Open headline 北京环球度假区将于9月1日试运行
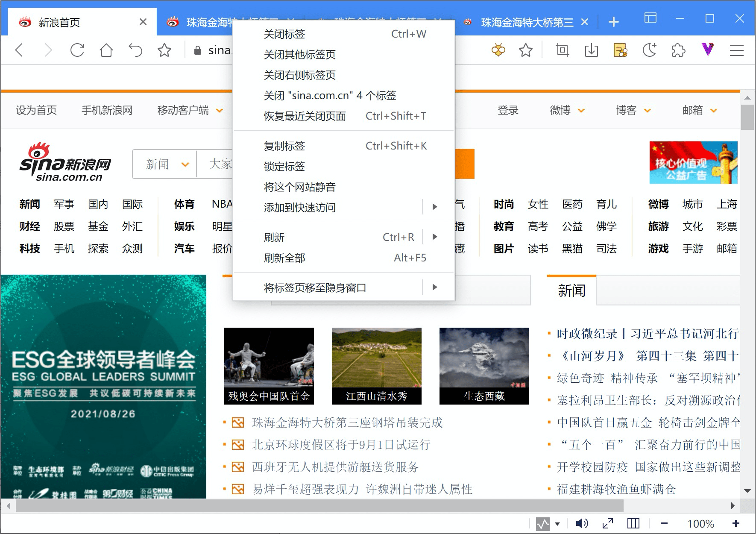The image size is (756, 534). pos(341,445)
